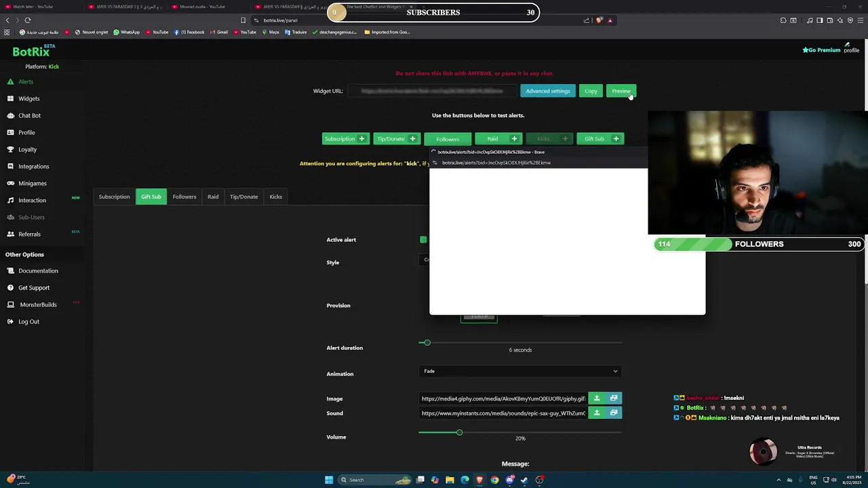Open Referrals page
This screenshot has width=868, height=488.
tap(29, 234)
